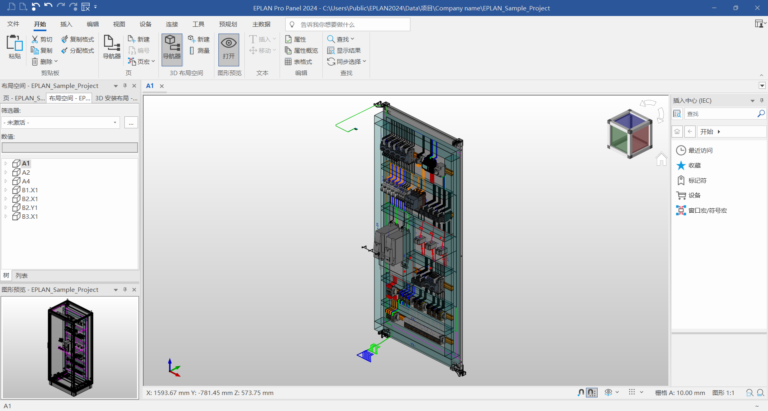The width and height of the screenshot is (768, 411).
Task: Click the home view icon near cube
Action: coord(661,159)
